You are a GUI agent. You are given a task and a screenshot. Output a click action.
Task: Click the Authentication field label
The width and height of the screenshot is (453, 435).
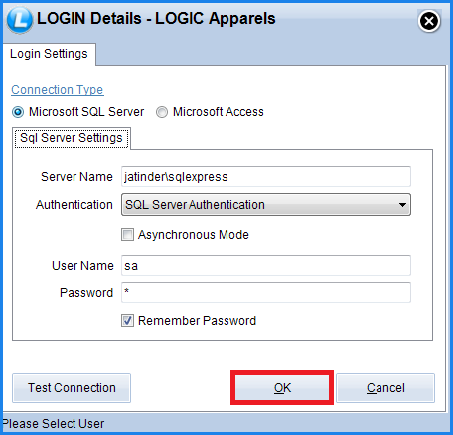[x=74, y=205]
